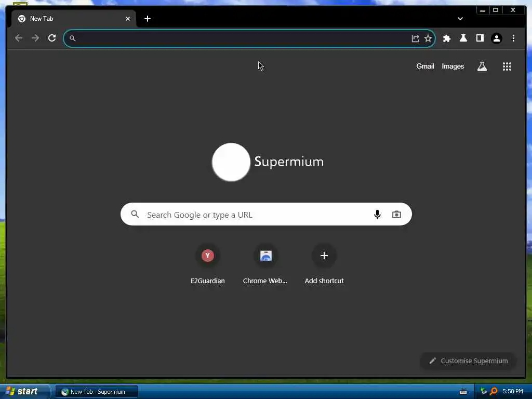Search by image with camera icon

click(x=396, y=215)
